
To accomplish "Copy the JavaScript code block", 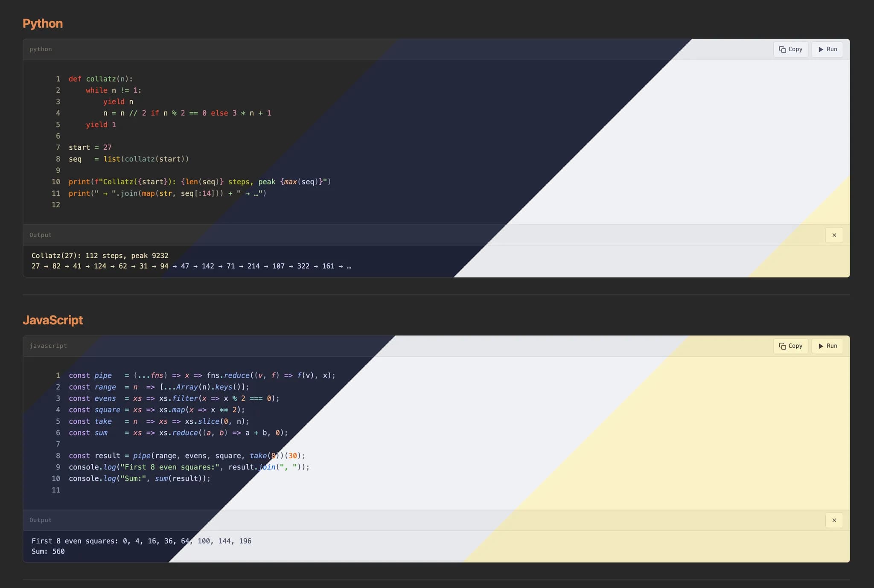I will click(790, 346).
